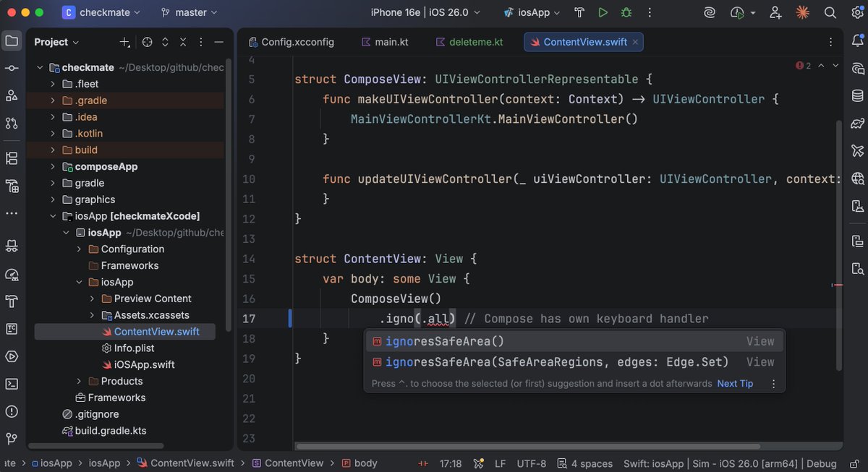868x472 pixels.
Task: Open completion popup options three dots
Action: point(773,384)
